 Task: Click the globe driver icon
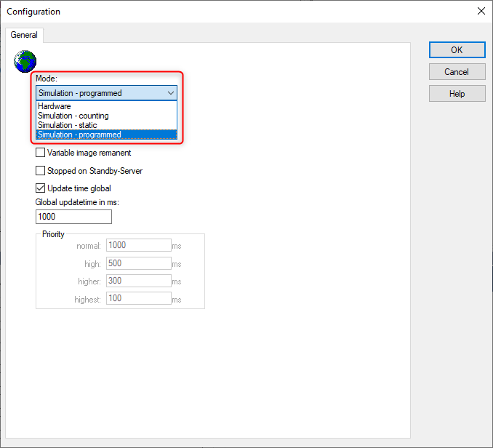(25, 61)
